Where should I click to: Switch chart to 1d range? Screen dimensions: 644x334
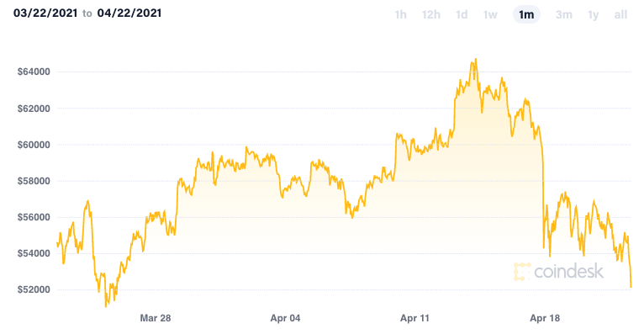tap(462, 15)
